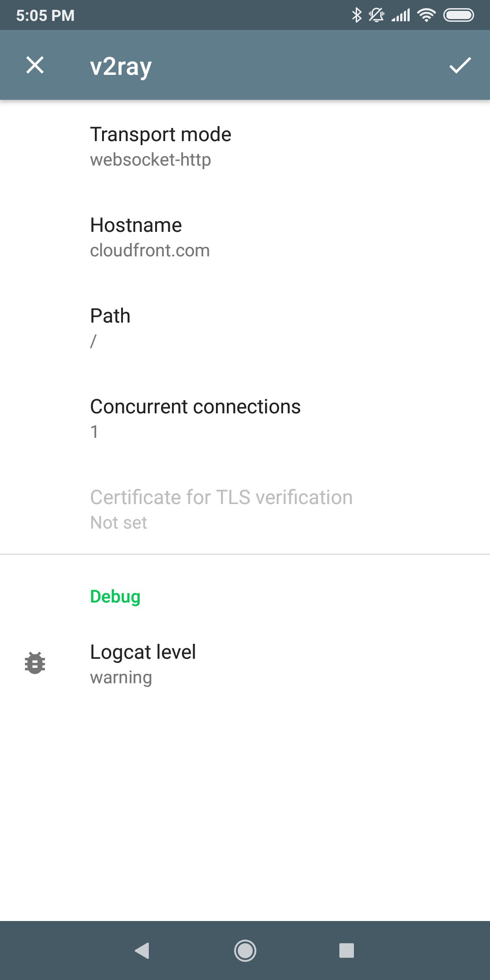Tap the back navigation arrow
Image resolution: width=490 pixels, height=980 pixels.
pyautogui.click(x=143, y=951)
